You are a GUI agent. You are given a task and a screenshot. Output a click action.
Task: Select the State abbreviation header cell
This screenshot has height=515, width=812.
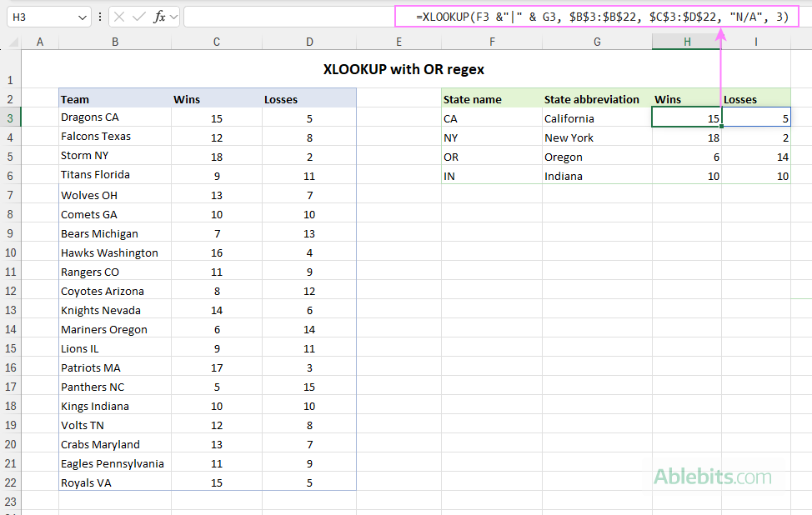click(x=592, y=98)
